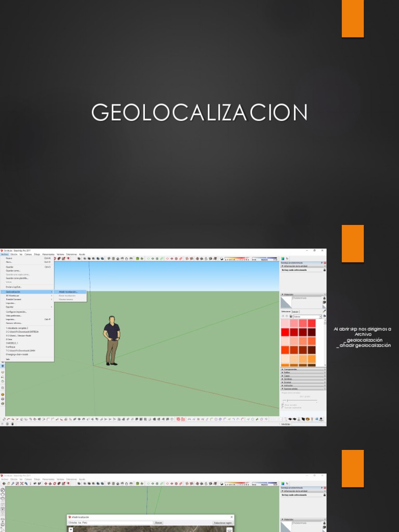
Task: Expand the Capas panel
Action: point(303,376)
